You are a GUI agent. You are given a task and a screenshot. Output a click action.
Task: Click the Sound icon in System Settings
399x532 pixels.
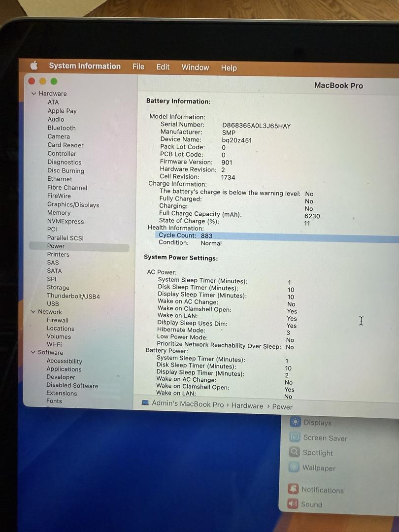tap(293, 503)
